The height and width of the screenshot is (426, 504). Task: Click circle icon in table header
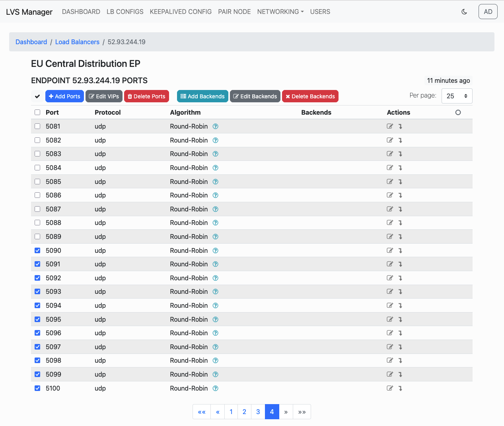458,113
